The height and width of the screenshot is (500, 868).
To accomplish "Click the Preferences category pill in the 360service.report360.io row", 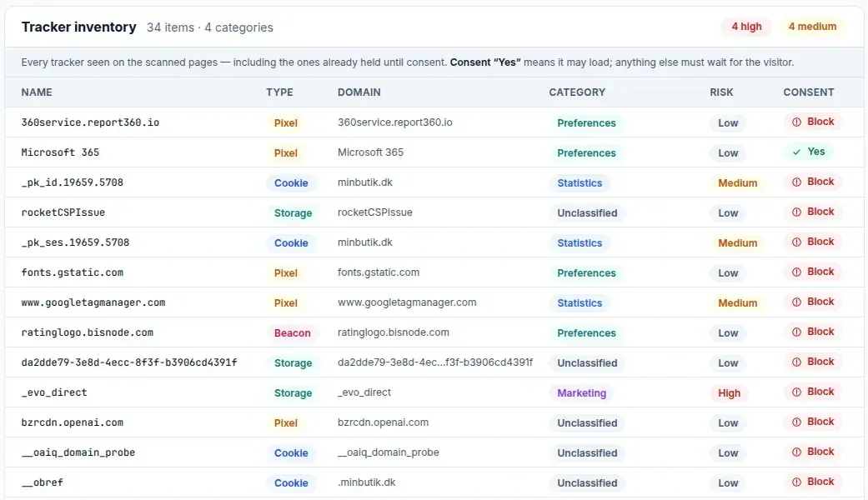I will [x=586, y=123].
